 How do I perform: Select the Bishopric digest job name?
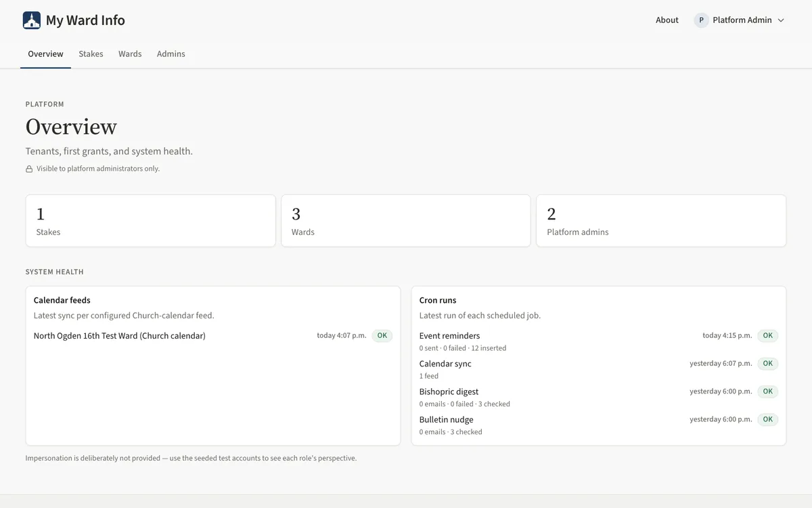pyautogui.click(x=449, y=391)
